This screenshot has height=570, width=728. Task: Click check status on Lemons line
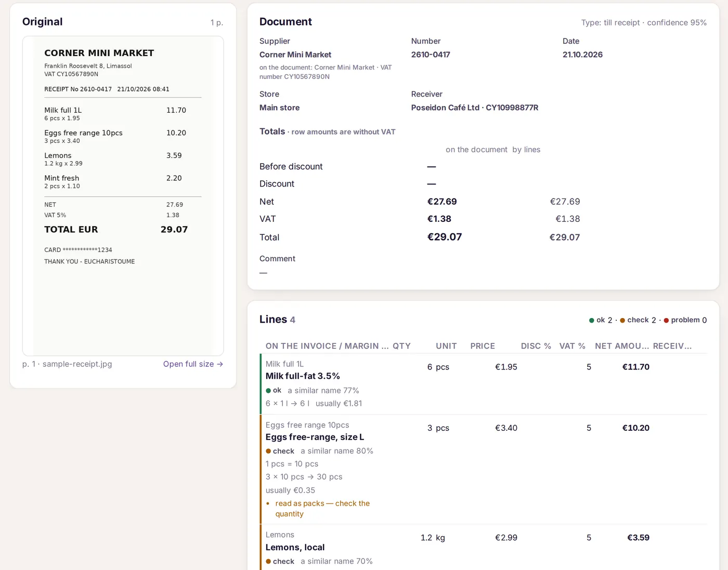pyautogui.click(x=280, y=561)
